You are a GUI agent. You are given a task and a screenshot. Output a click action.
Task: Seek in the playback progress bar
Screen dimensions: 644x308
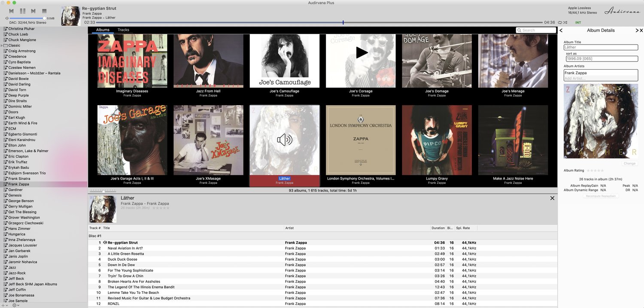coord(320,22)
